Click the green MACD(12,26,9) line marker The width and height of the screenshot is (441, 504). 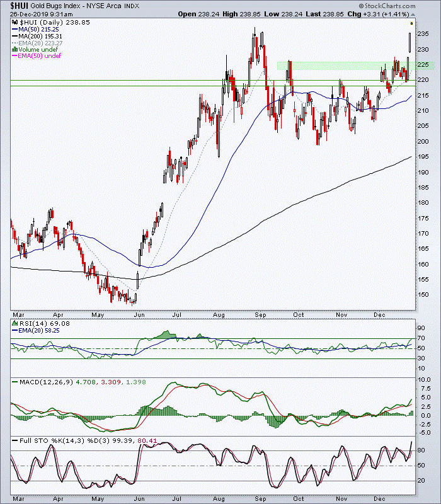click(15, 382)
